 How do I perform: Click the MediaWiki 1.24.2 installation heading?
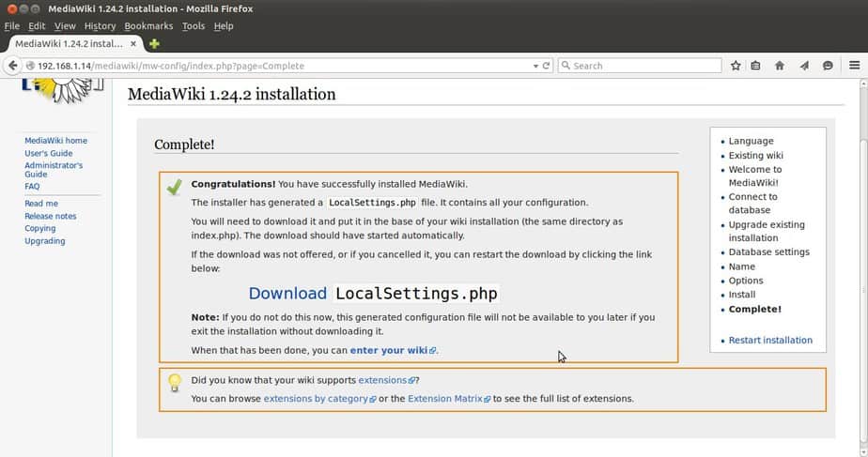tap(231, 94)
